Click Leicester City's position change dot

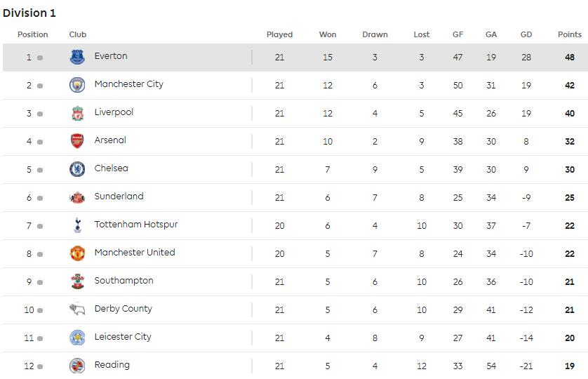[x=40, y=338]
